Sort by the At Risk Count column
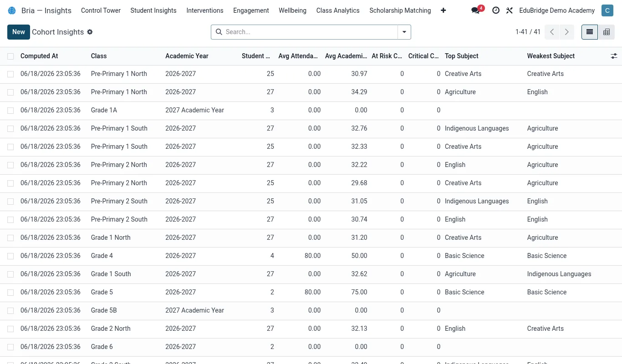This screenshot has height=364, width=622. click(387, 56)
